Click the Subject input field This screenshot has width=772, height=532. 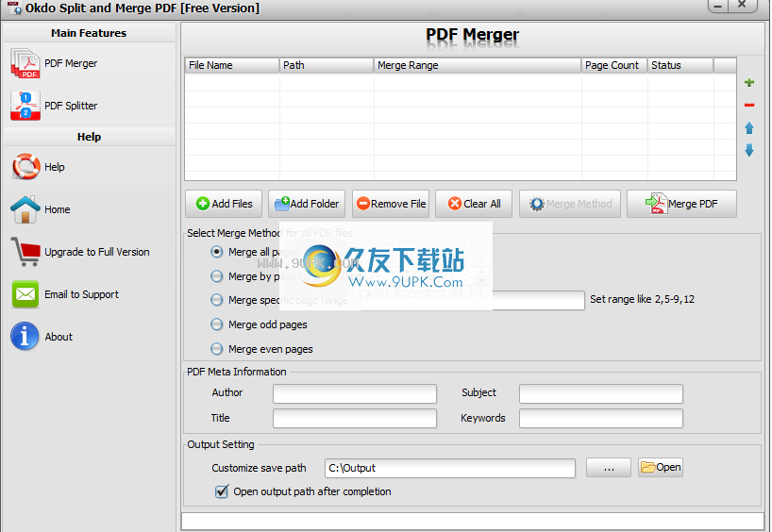[600, 393]
